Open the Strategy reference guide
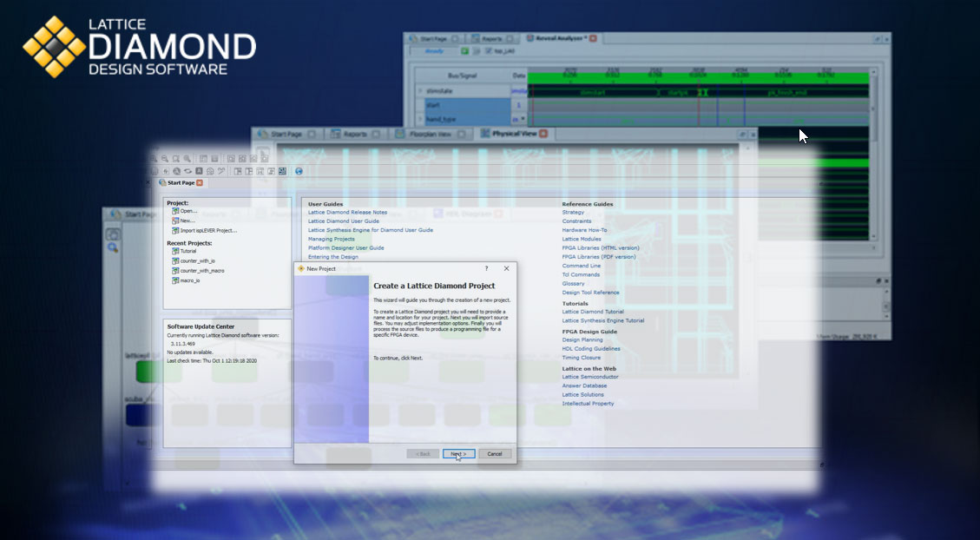980x540 pixels. point(573,213)
